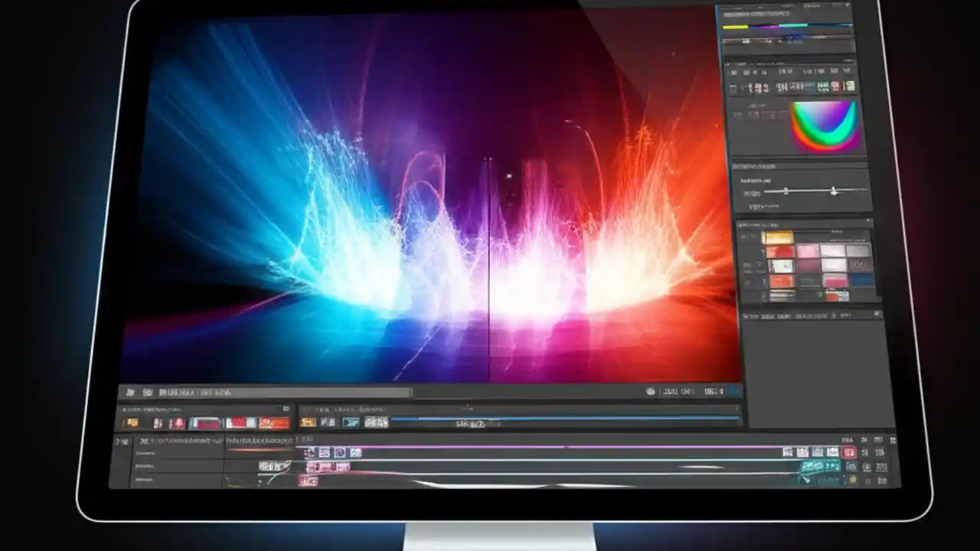Screen dimensions: 980x551
Task: Click the camera icon in preview status bar
Action: coord(651,391)
